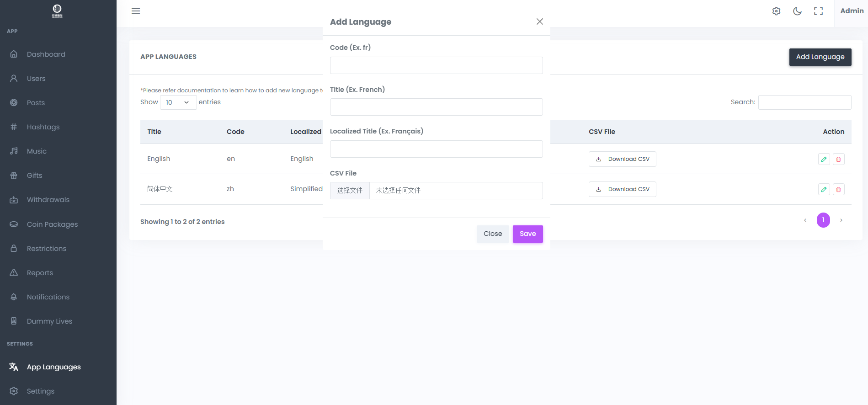Select page 1 pagination button
868x405 pixels.
coord(823,220)
